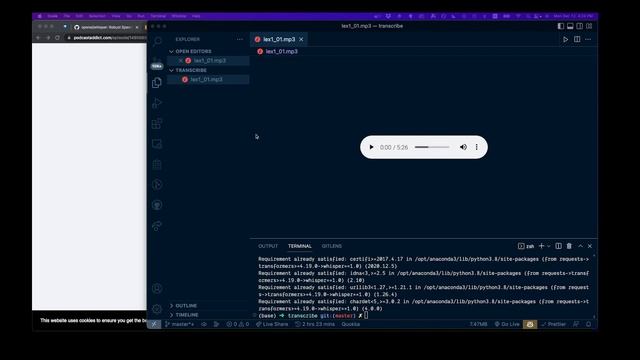Open audio player more options menu
640x360 pixels.
click(476, 147)
